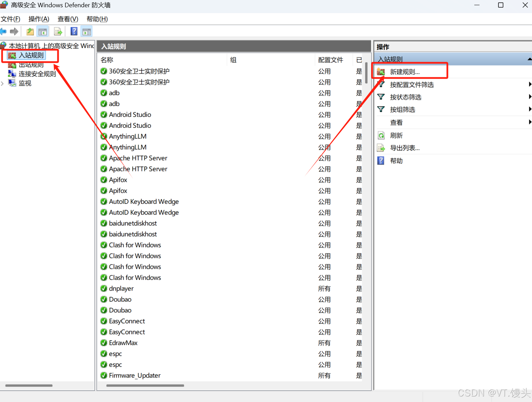Open the 按组筛选 submenu arrow
Image resolution: width=532 pixels, height=402 pixels.
tap(530, 109)
